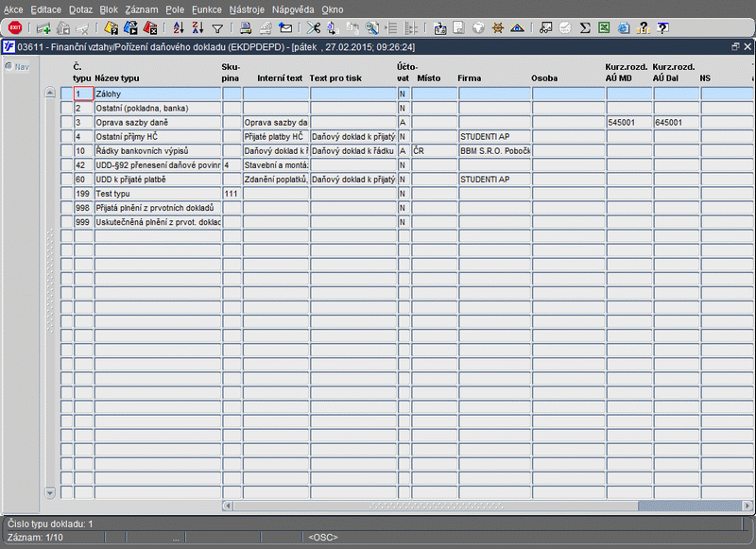756x549 pixels.
Task: Select the 'UDD k přijaté platbě' cell
Action: tap(158, 180)
